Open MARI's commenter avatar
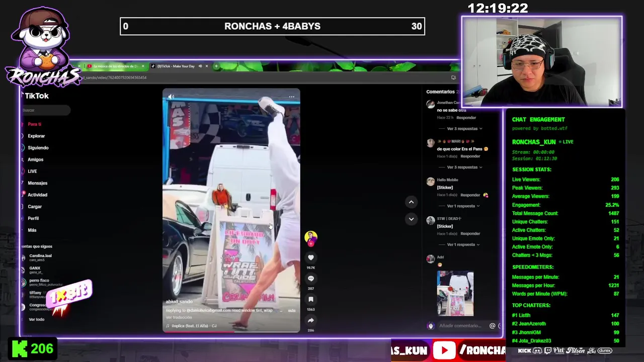The width and height of the screenshot is (644, 362). 430,143
